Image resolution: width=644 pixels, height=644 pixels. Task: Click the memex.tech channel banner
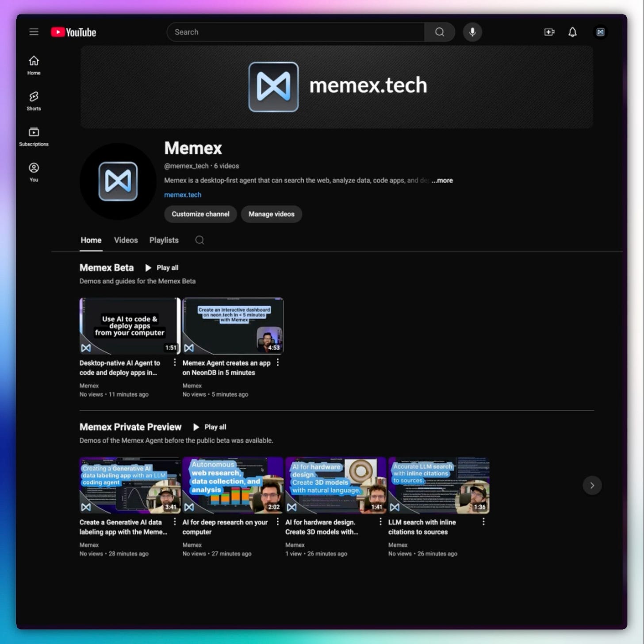point(337,87)
